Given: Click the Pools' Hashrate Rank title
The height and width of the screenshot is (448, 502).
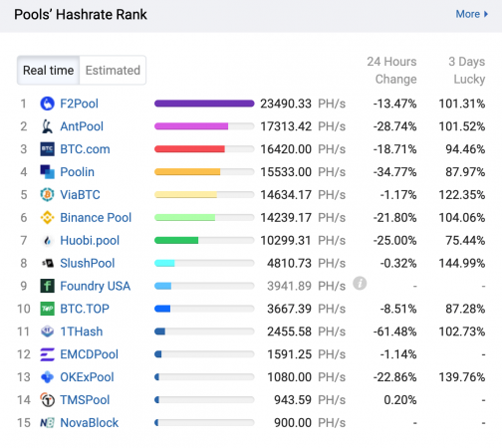Looking at the screenshot, I should (x=81, y=15).
